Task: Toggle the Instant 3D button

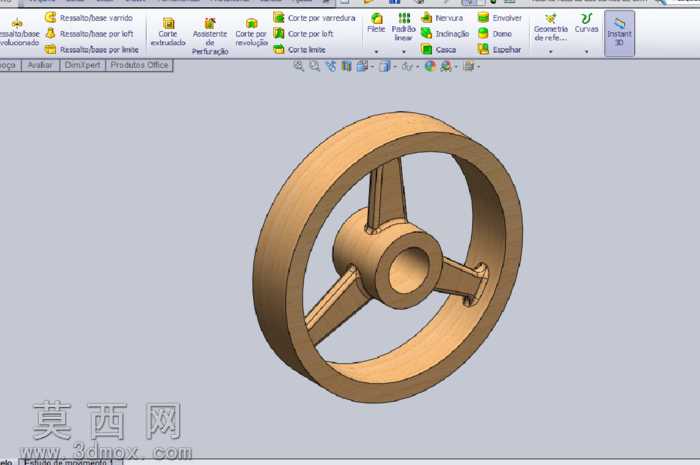Action: [x=619, y=33]
